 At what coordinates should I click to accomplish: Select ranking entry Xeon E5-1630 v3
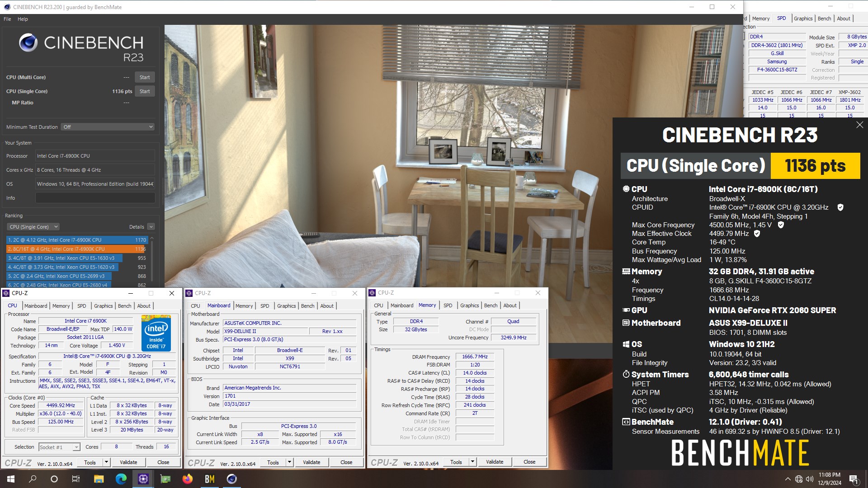[x=77, y=258]
